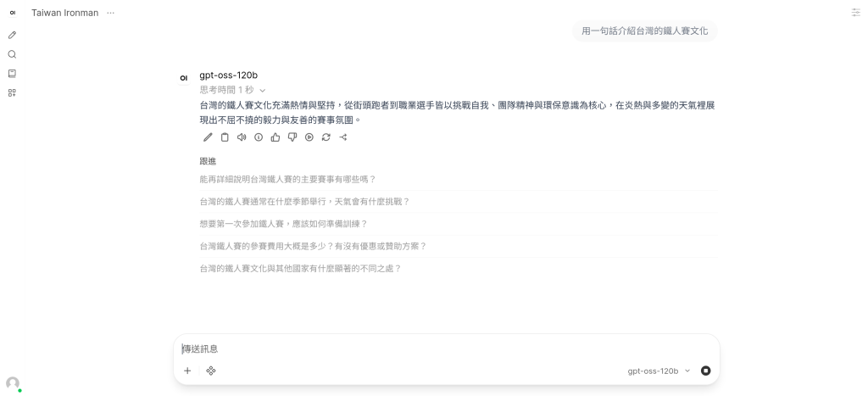868x396 pixels.
Task: Click the model avatar beside gpt-oss-120b response
Action: pos(184,78)
